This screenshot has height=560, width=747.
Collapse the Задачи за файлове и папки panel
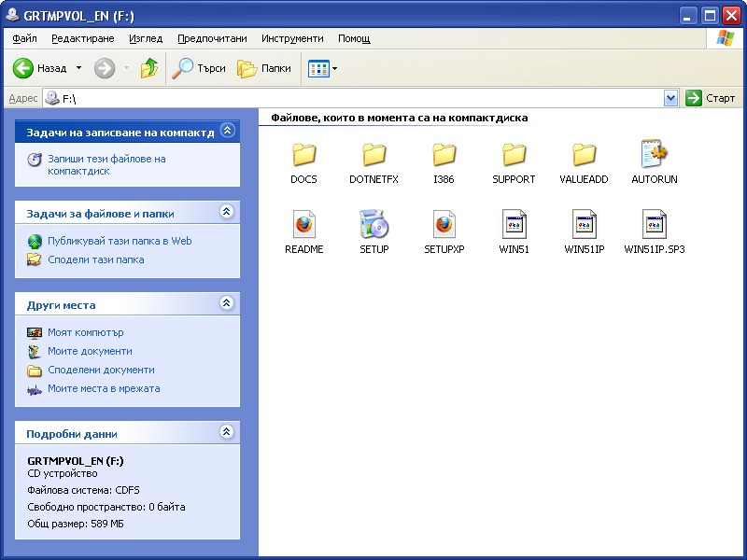(x=227, y=212)
